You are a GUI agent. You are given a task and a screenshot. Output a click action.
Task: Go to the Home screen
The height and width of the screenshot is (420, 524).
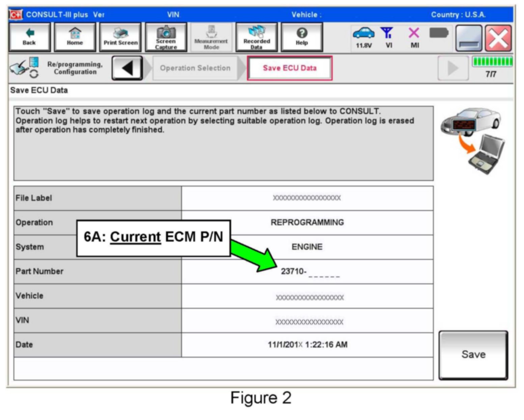(x=75, y=37)
